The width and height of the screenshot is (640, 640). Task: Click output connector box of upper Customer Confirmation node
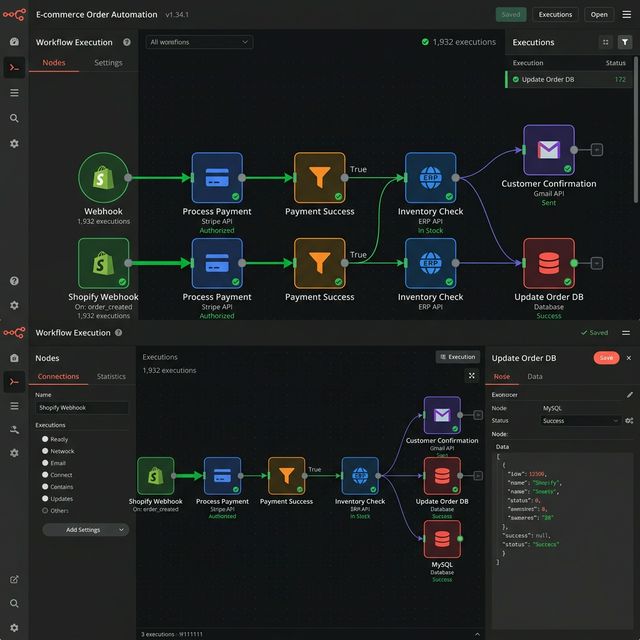597,150
